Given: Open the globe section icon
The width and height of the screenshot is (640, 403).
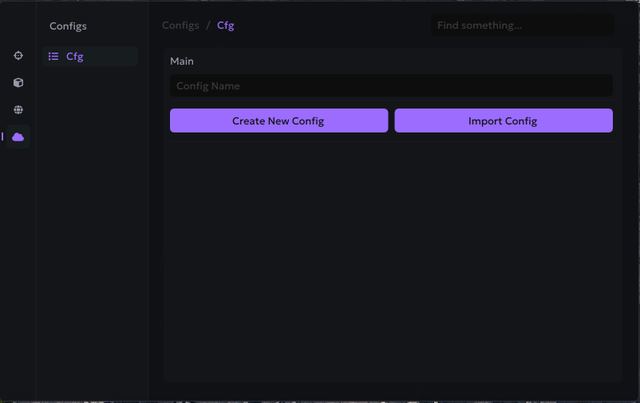Looking at the screenshot, I should coord(18,109).
